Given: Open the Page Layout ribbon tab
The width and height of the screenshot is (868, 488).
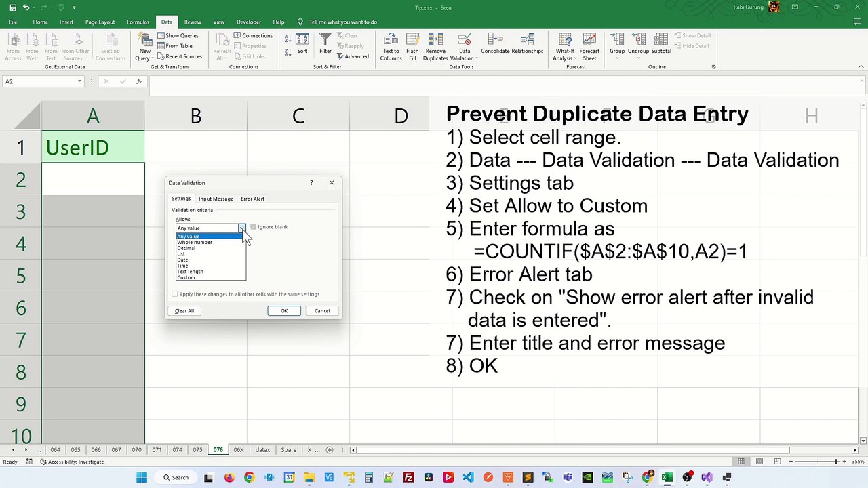Looking at the screenshot, I should 100,22.
